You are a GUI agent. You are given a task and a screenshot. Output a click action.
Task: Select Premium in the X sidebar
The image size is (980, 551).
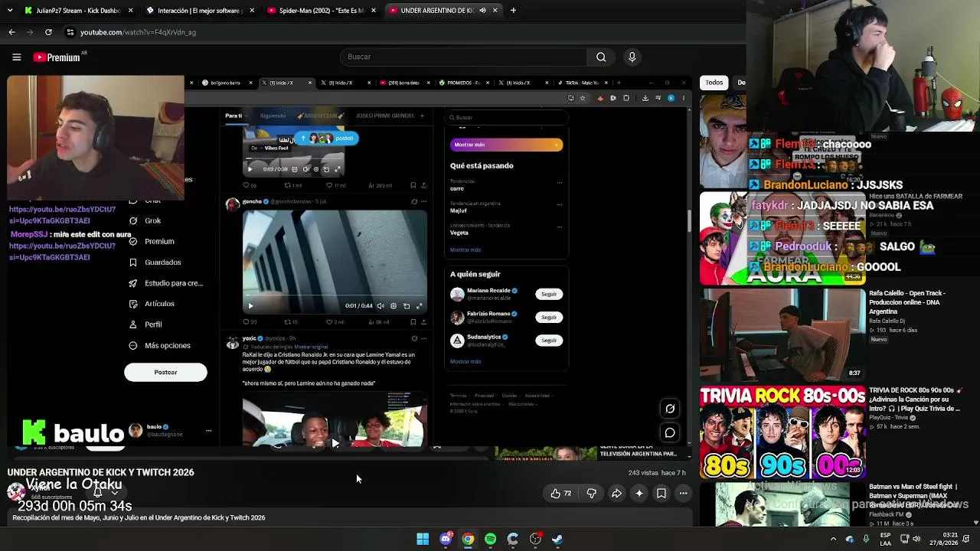click(x=152, y=241)
